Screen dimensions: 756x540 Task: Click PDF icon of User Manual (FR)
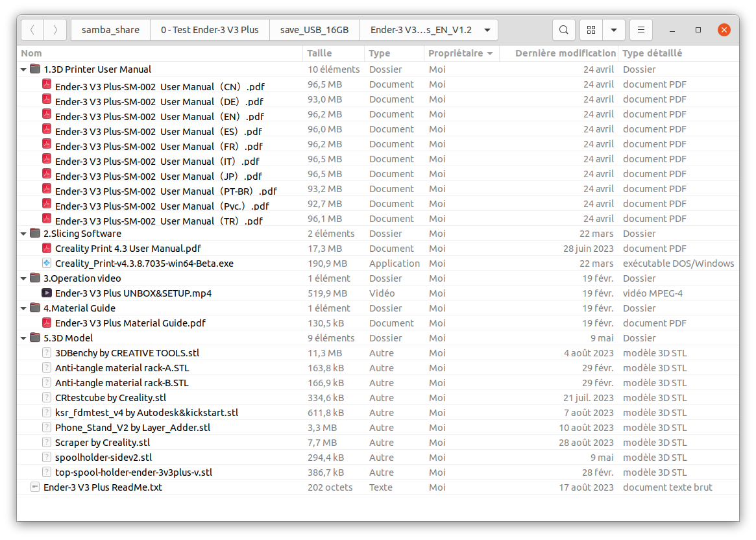tap(46, 144)
